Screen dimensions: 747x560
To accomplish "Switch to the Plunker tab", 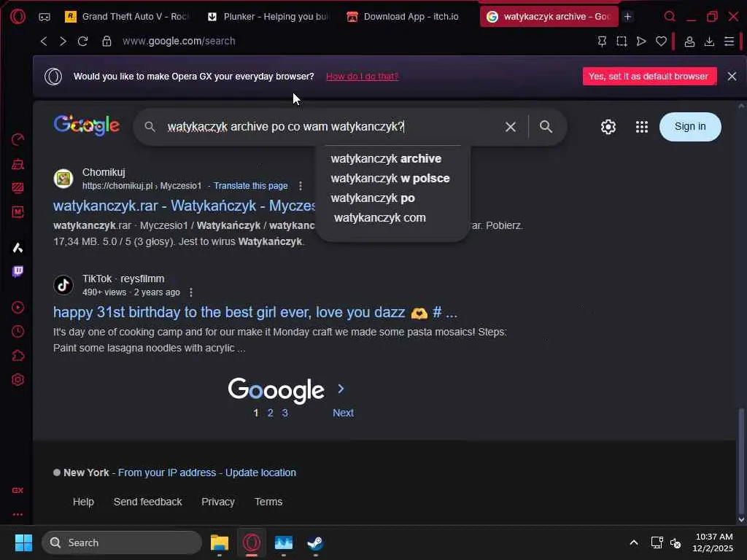I will click(268, 17).
